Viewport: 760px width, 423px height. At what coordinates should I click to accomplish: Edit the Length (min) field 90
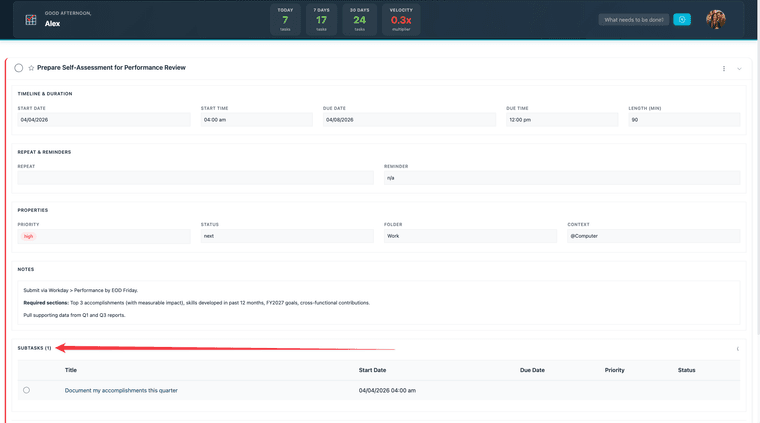click(684, 120)
